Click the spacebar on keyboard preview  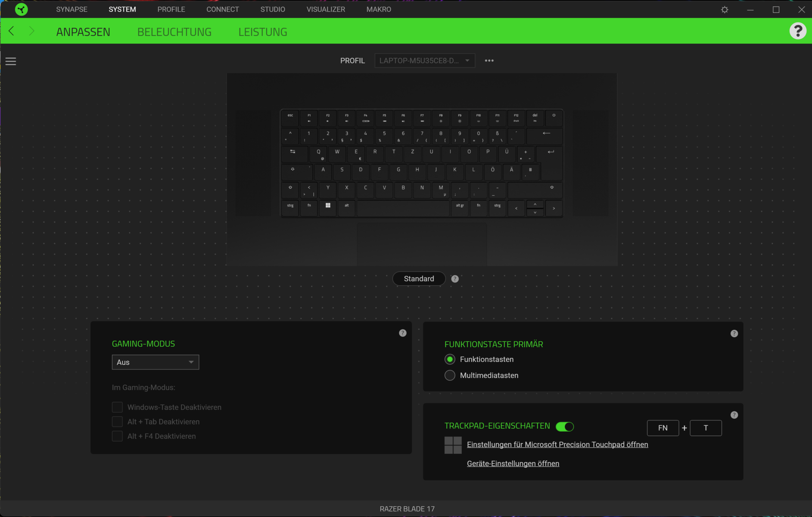403,208
